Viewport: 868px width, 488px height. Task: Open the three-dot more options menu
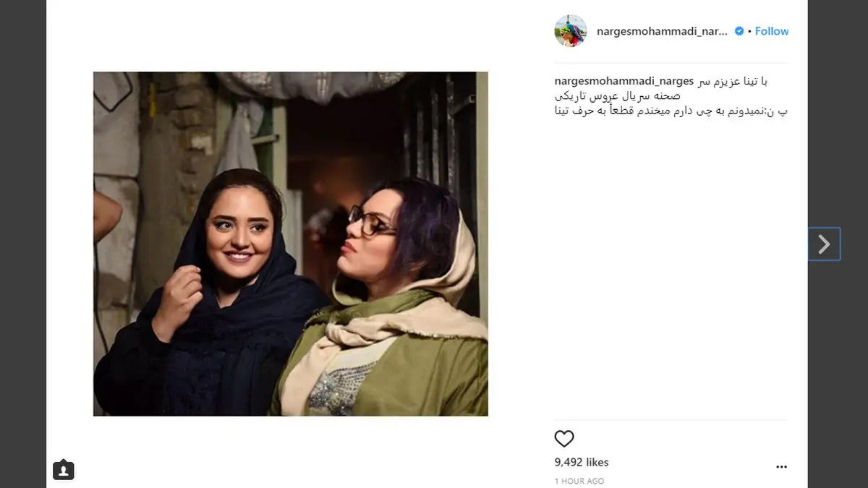(781, 467)
